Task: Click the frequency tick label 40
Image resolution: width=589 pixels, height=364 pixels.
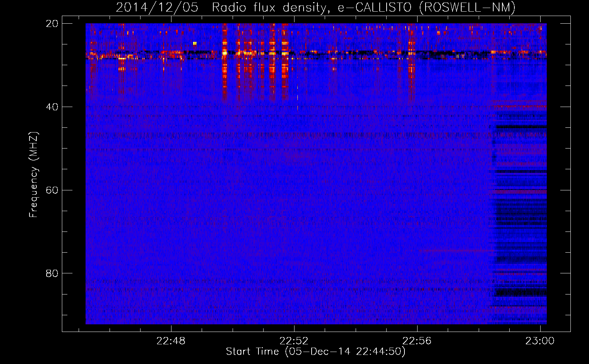Action: (x=52, y=107)
